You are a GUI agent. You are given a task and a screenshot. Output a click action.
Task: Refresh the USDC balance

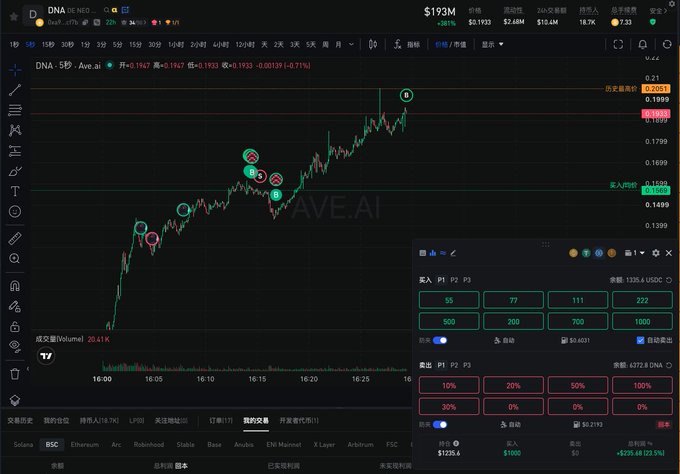click(x=669, y=280)
